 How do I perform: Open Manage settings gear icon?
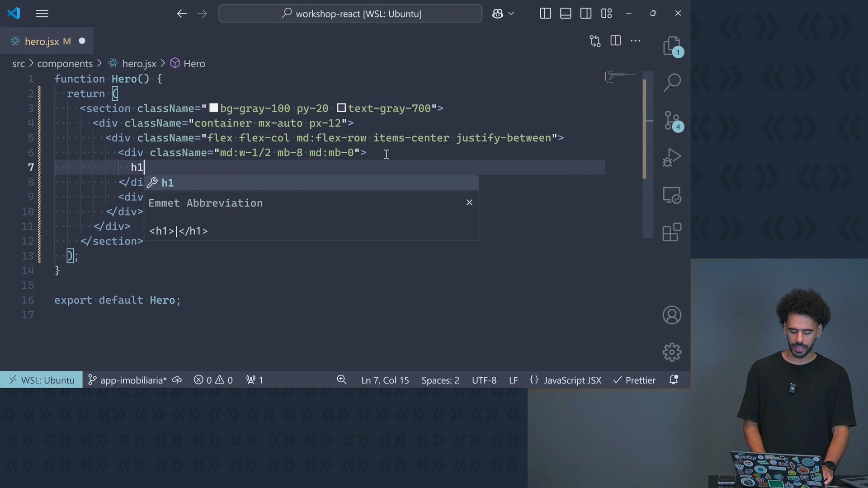tap(672, 352)
